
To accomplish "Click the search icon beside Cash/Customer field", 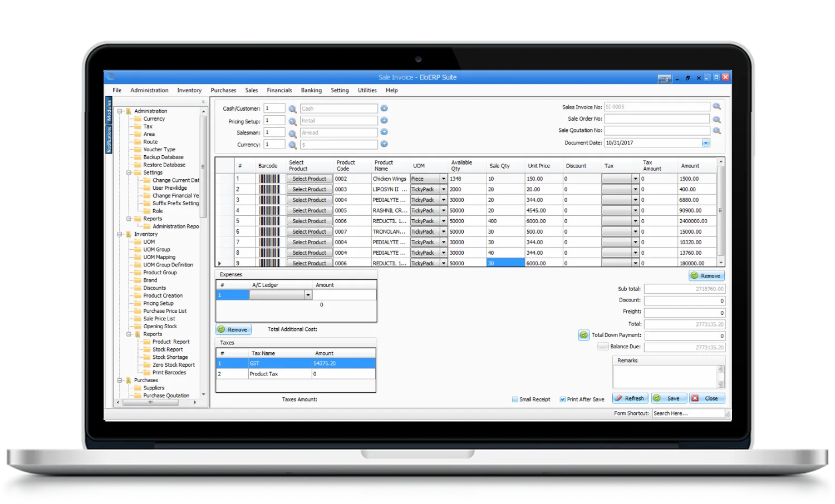I will click(x=292, y=109).
